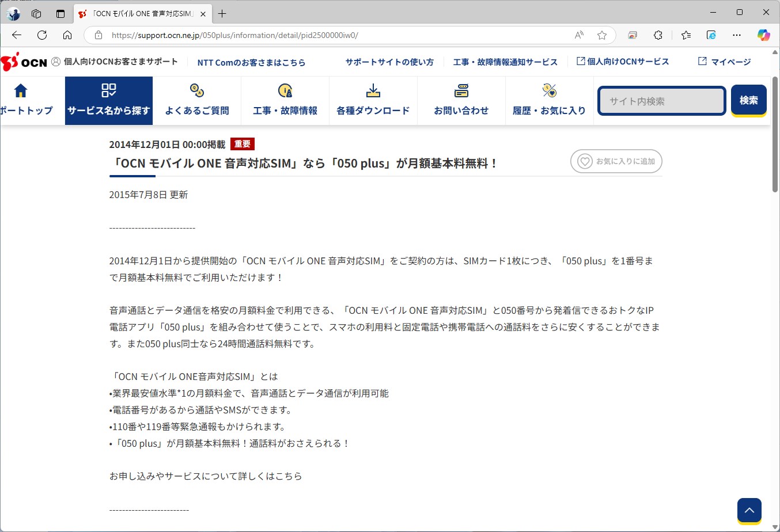
Task: Click the line about 110番や119番等緊急通報
Action: pyautogui.click(x=198, y=427)
